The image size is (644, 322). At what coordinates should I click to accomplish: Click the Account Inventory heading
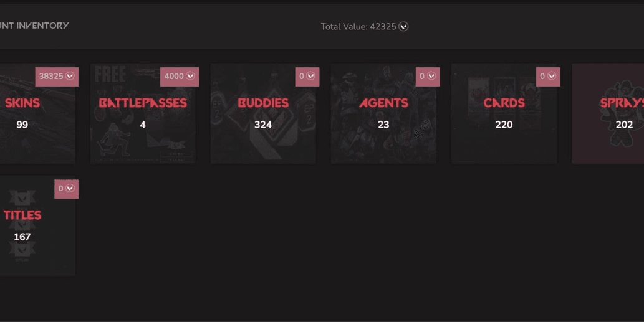pos(34,26)
